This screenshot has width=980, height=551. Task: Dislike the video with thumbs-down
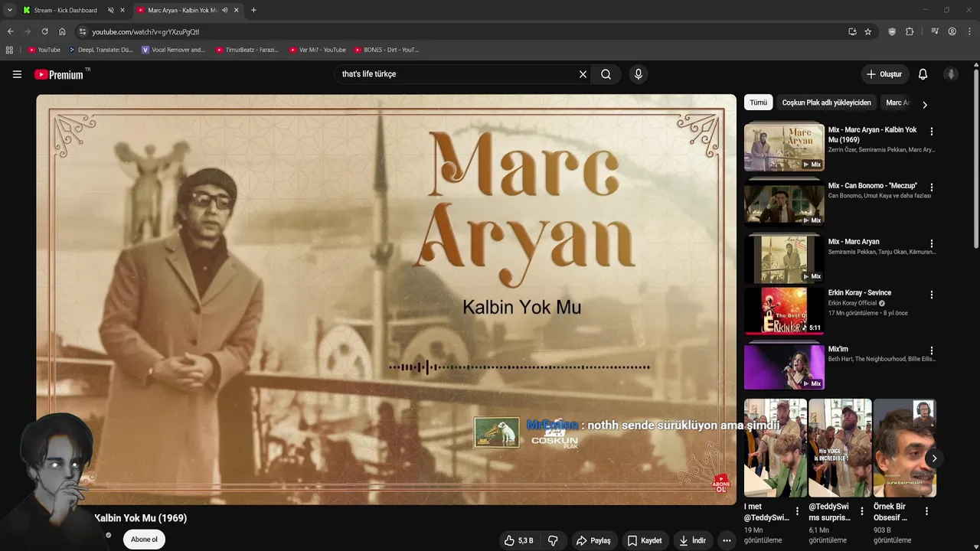tap(553, 540)
